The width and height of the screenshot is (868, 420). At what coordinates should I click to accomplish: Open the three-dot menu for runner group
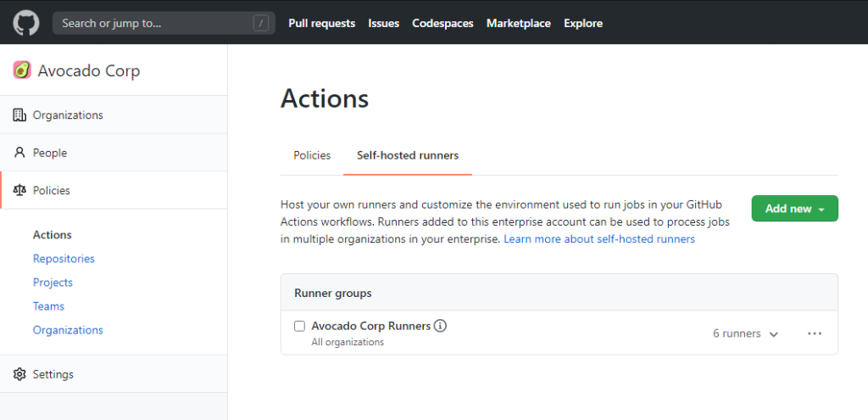pyautogui.click(x=815, y=333)
